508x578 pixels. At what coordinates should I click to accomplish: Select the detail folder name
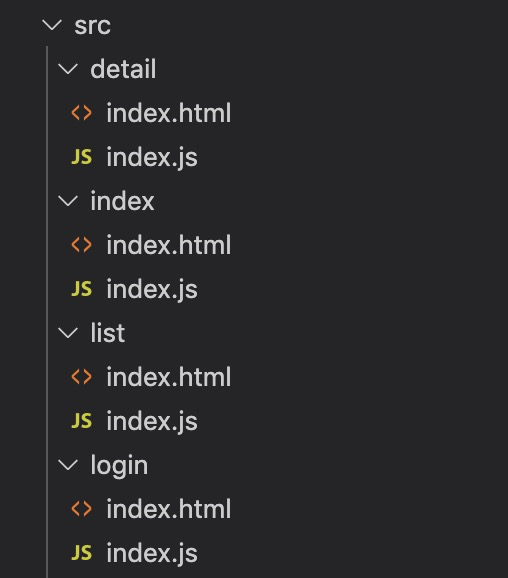click(123, 69)
